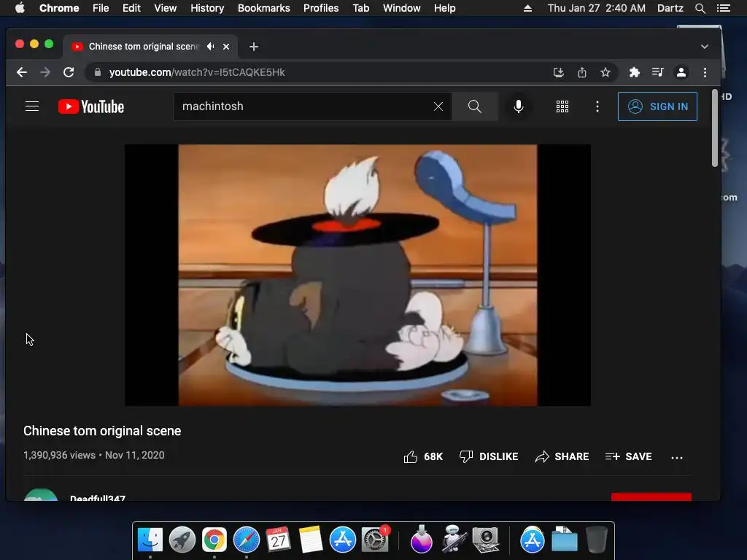Image resolution: width=747 pixels, height=560 pixels.
Task: Click the Dartz user name
Action: pyautogui.click(x=670, y=8)
